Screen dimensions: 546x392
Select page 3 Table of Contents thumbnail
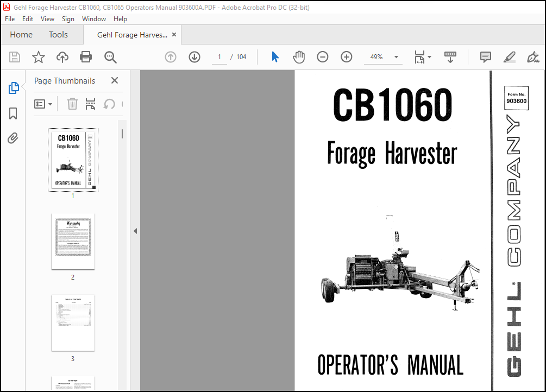(x=73, y=323)
